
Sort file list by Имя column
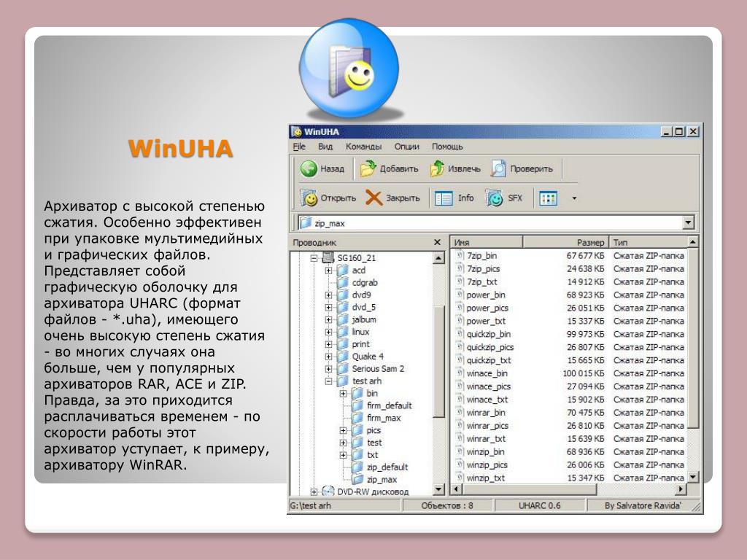(x=487, y=242)
